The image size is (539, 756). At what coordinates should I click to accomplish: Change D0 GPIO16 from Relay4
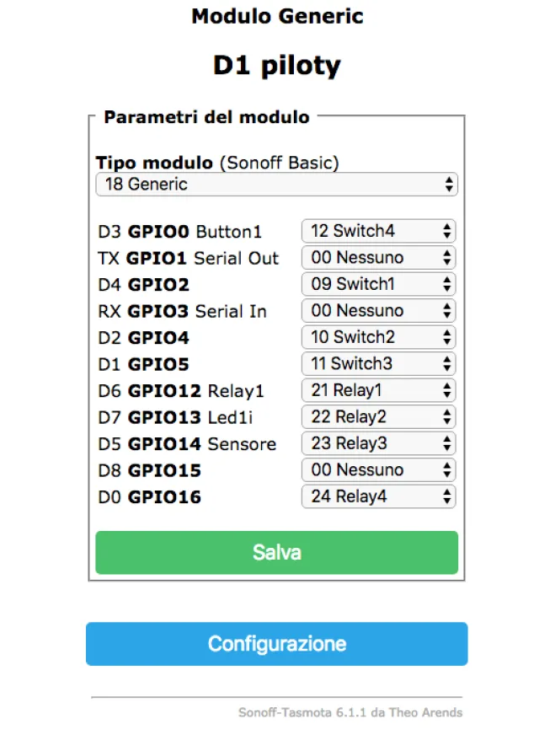377,496
